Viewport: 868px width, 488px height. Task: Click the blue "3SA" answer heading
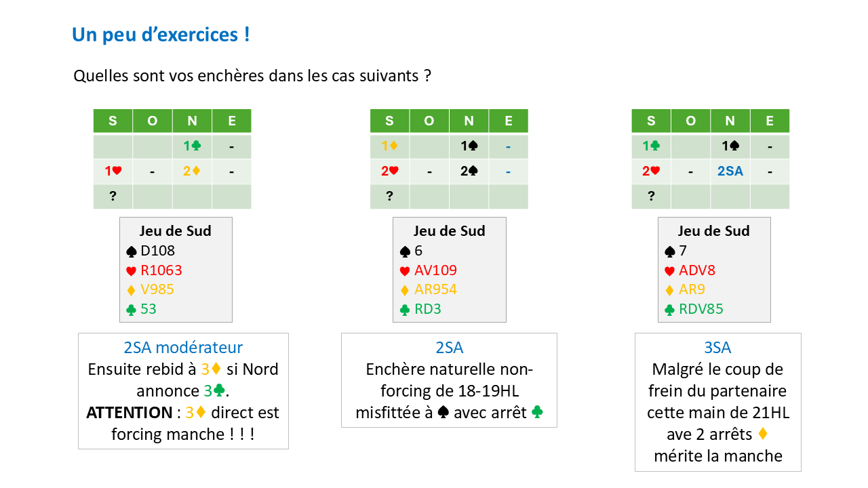[717, 348]
